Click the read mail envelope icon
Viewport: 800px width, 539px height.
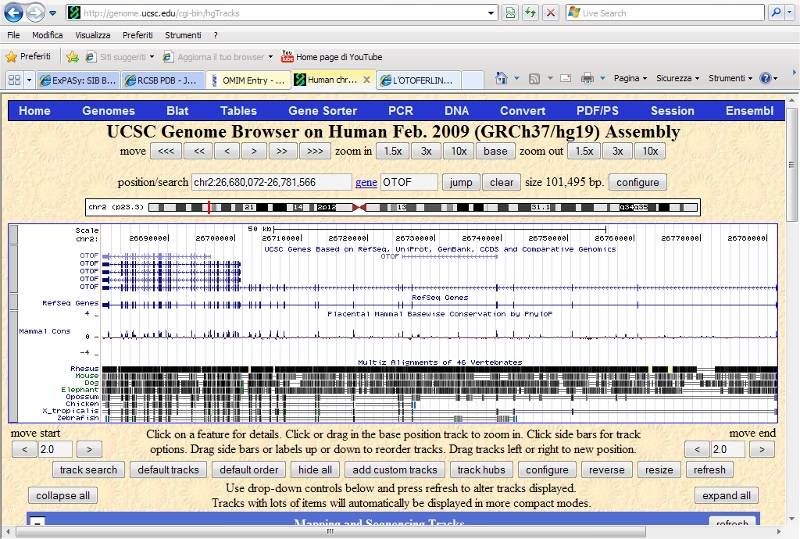pos(565,78)
